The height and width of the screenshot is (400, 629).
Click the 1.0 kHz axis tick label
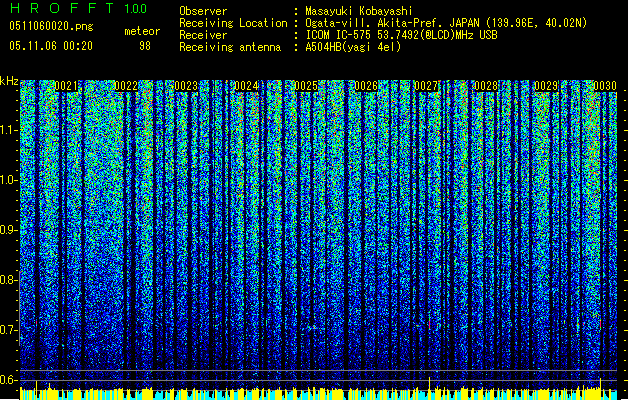point(8,180)
